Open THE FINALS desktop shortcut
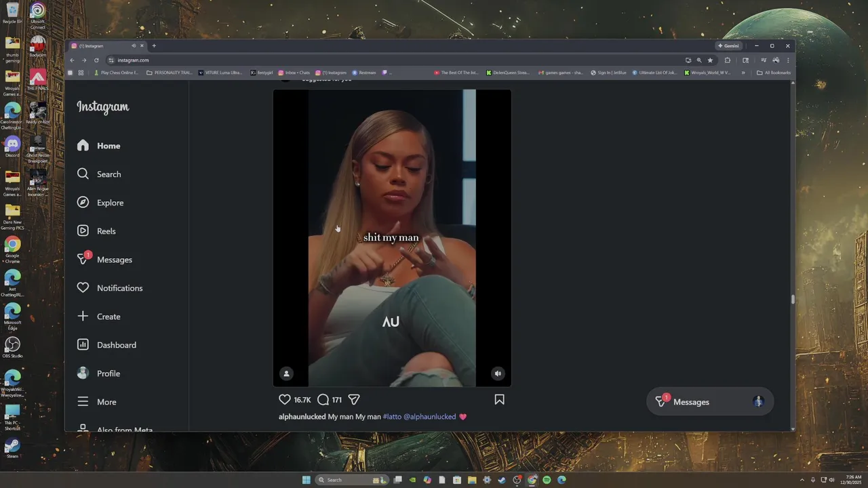This screenshot has width=868, height=488. pos(37,80)
